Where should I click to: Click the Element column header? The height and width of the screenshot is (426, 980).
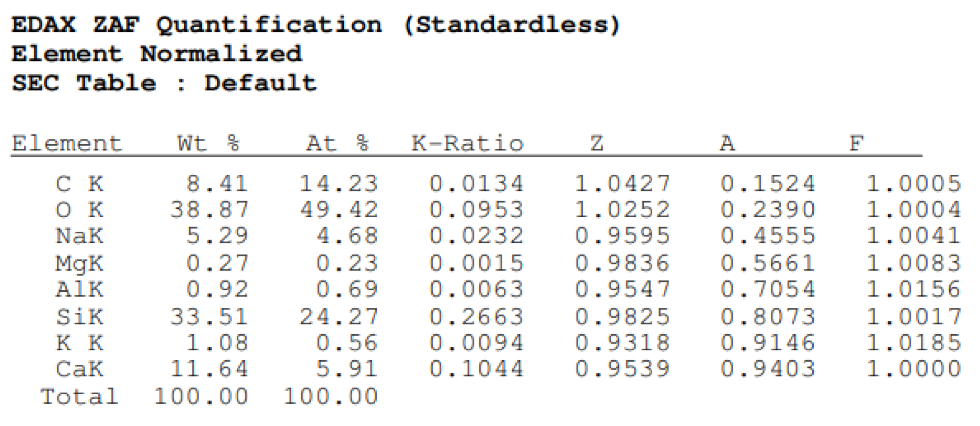66,143
